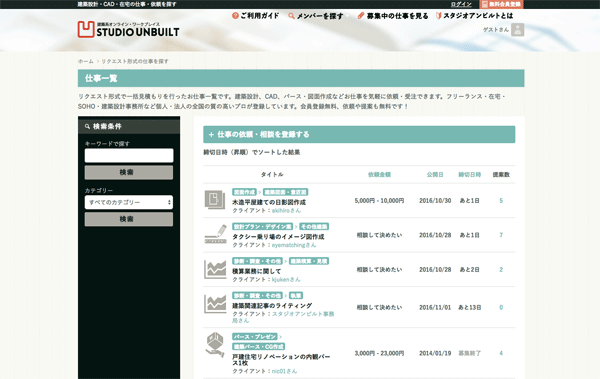Sort by 締切日時 column header
Screen dimensions: 600x379
point(470,175)
